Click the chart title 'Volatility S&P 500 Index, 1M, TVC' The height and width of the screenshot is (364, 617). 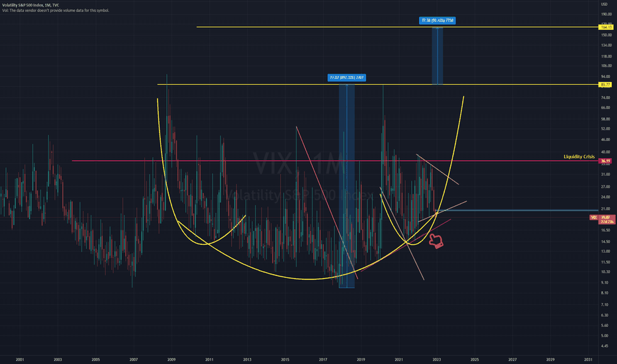[x=30, y=5]
